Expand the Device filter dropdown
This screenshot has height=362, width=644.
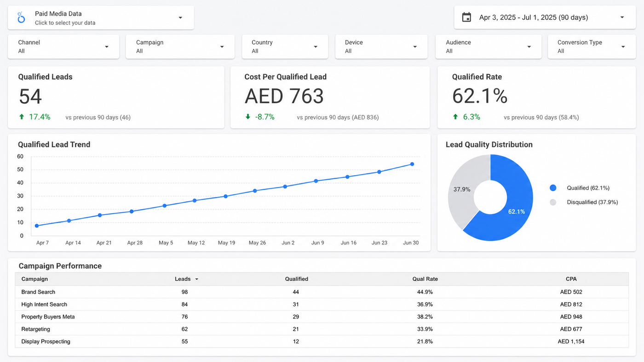click(382, 46)
